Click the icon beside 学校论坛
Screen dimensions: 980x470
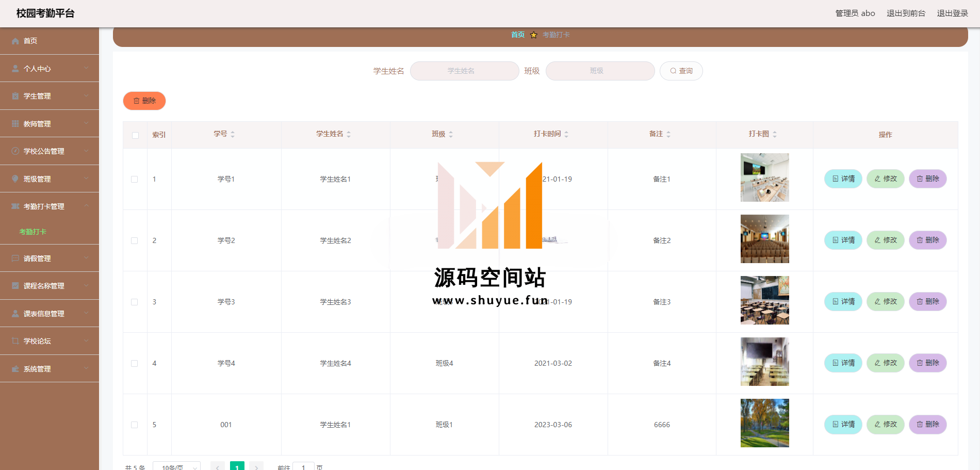pos(15,341)
